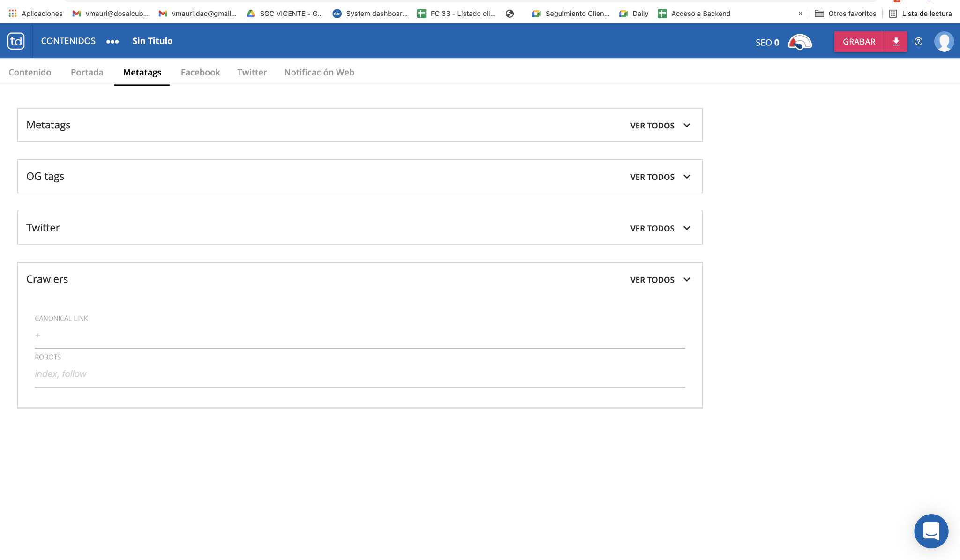Image resolution: width=960 pixels, height=560 pixels.
Task: Click the download arrow beside GRABAR
Action: tap(896, 42)
